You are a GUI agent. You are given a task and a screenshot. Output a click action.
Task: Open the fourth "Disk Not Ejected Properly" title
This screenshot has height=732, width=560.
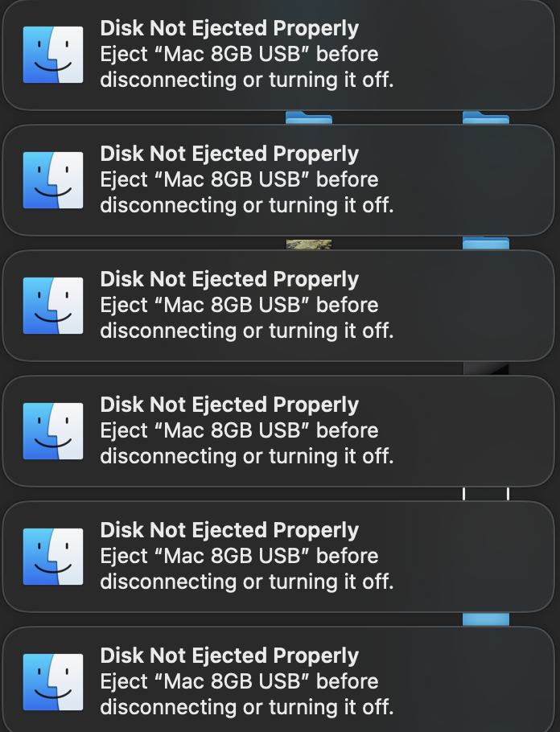pyautogui.click(x=229, y=405)
